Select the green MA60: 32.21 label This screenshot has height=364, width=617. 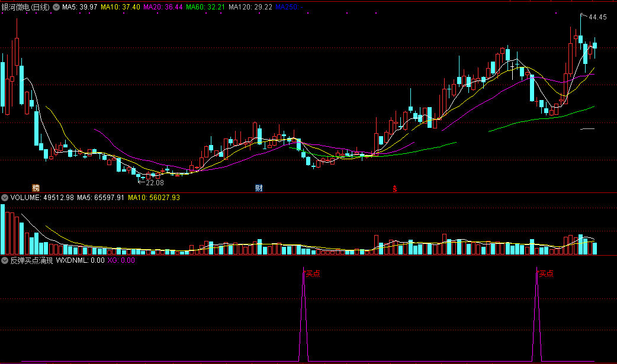(205, 7)
